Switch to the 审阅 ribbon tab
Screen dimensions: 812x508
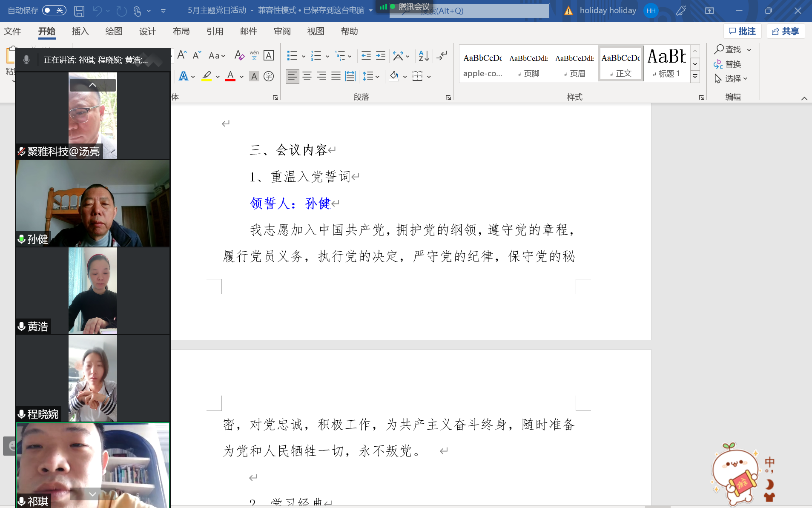(x=282, y=31)
